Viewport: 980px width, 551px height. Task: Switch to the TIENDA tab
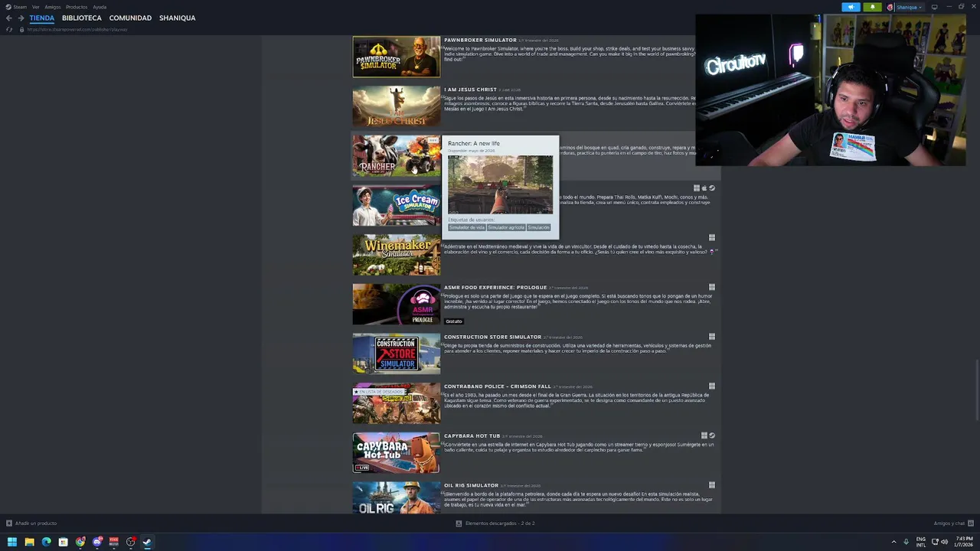42,18
